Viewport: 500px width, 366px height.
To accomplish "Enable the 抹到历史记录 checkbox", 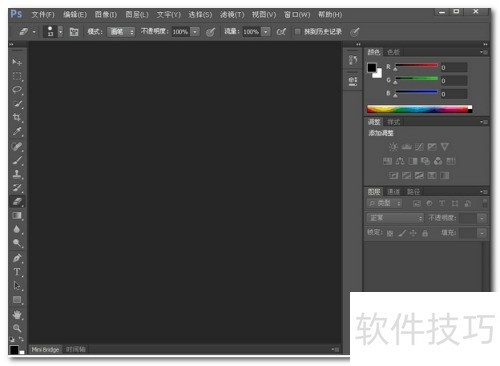I will [298, 32].
